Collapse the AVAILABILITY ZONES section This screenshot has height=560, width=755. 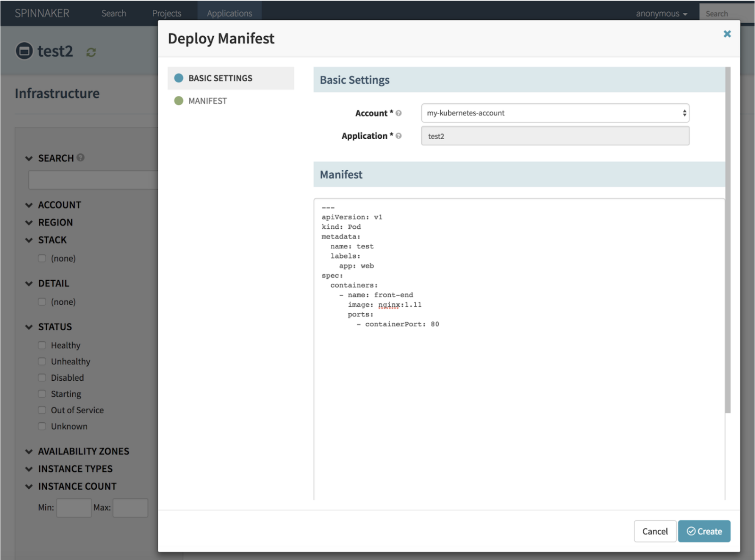(29, 451)
